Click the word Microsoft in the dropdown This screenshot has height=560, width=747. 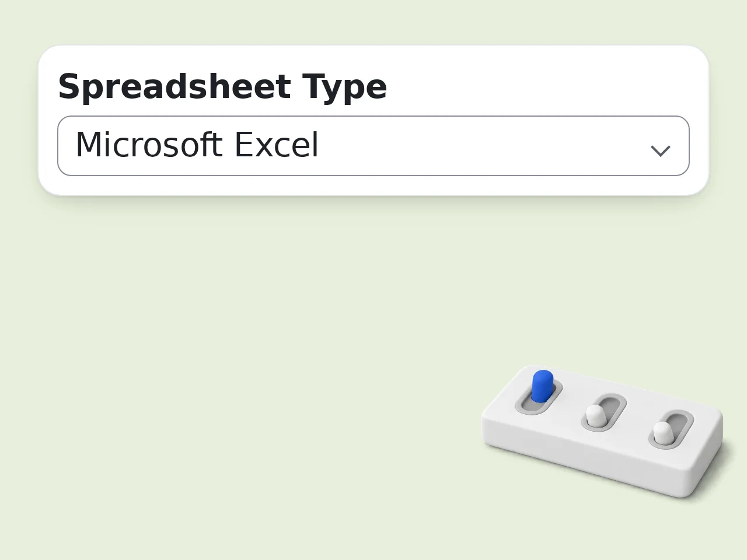(x=149, y=145)
